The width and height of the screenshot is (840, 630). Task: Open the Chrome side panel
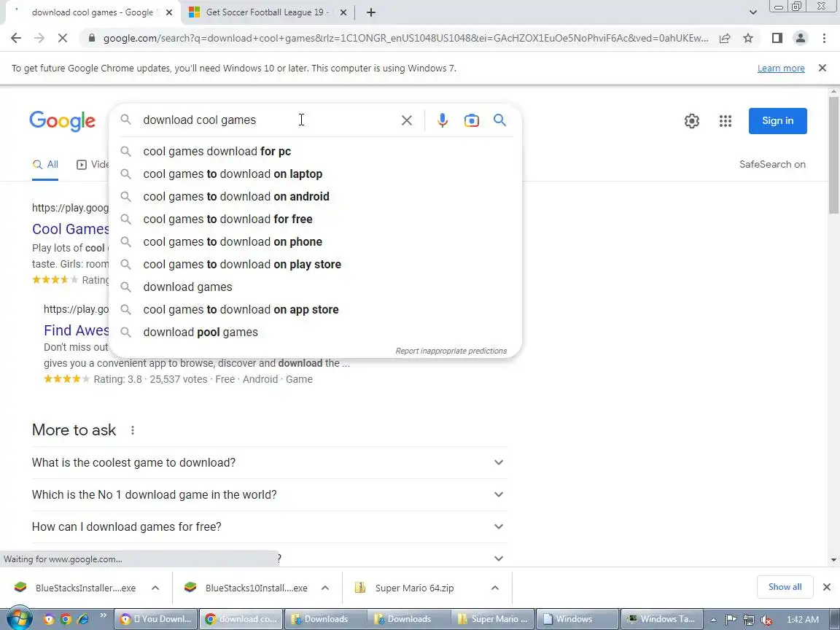tap(777, 38)
